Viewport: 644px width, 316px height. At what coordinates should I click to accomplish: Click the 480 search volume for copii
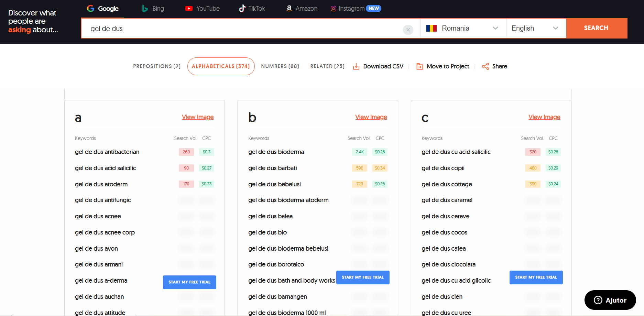533,168
